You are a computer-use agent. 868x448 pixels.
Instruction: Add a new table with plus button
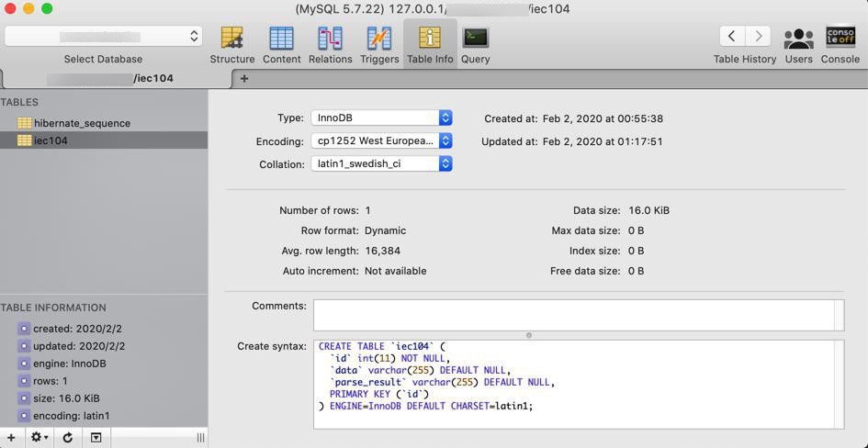(10, 438)
